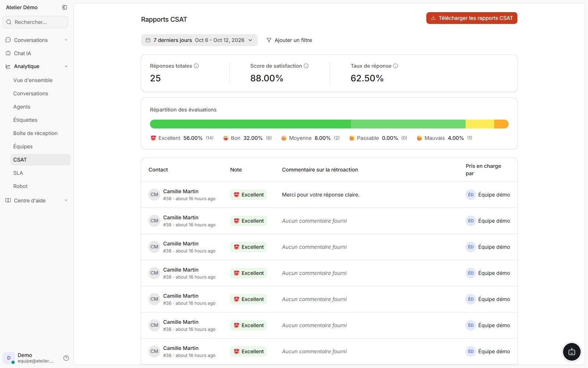
Task: Go to Vue d'ensemble analytics page
Action: coord(40,80)
